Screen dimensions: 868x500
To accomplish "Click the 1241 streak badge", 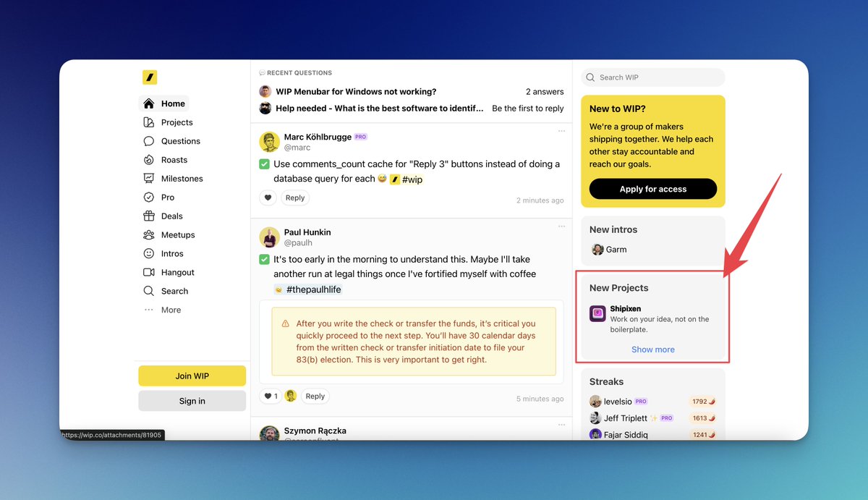I will click(x=703, y=435).
